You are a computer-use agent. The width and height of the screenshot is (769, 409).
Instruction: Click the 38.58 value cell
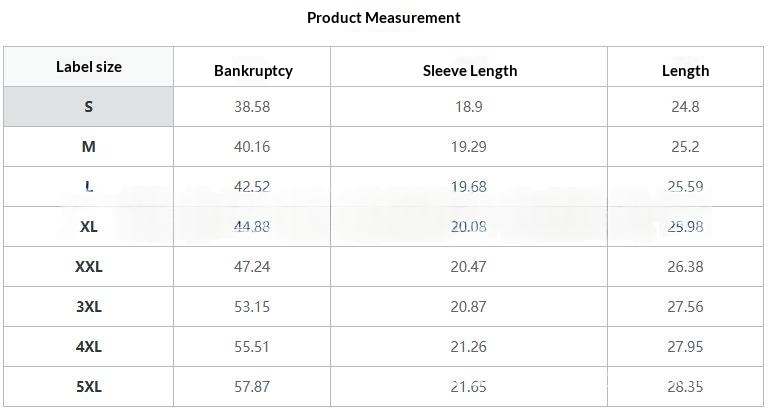click(252, 106)
